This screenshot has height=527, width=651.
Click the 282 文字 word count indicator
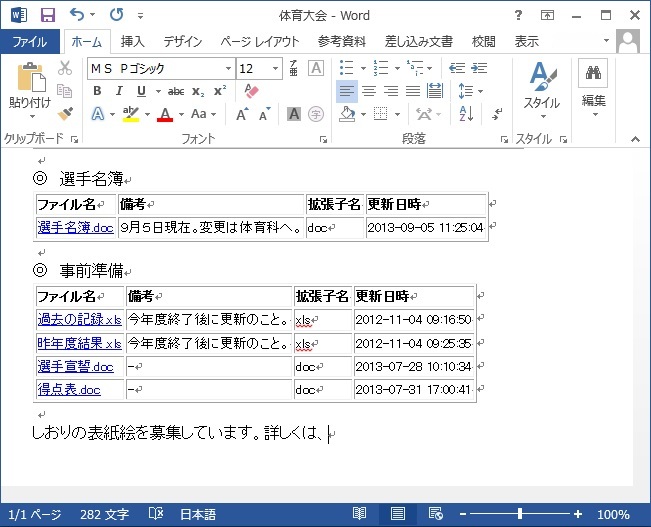tap(105, 514)
